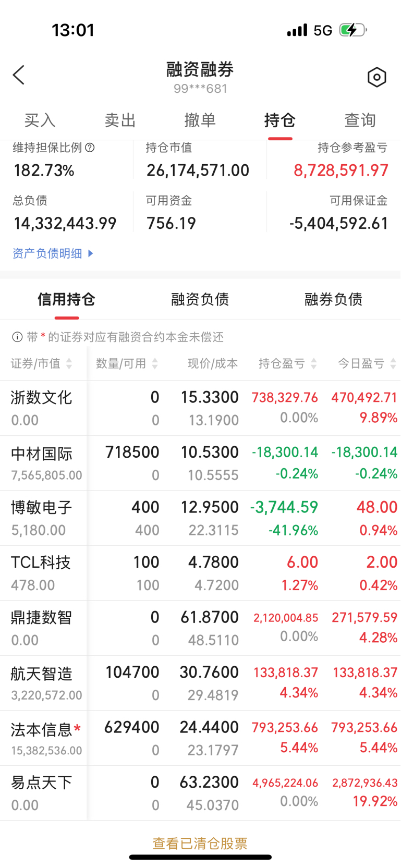
Task: Open the 易点天下 holding row
Action: click(200, 793)
